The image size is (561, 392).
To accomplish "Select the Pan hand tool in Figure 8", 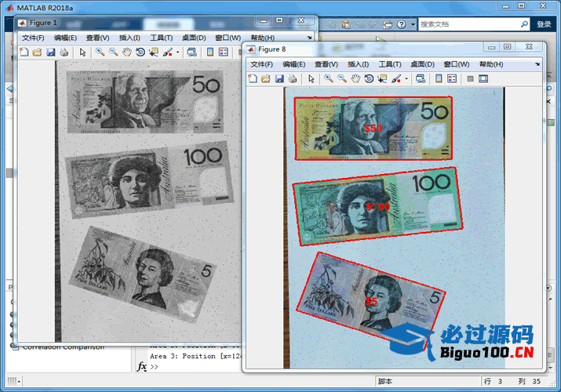I will [355, 78].
